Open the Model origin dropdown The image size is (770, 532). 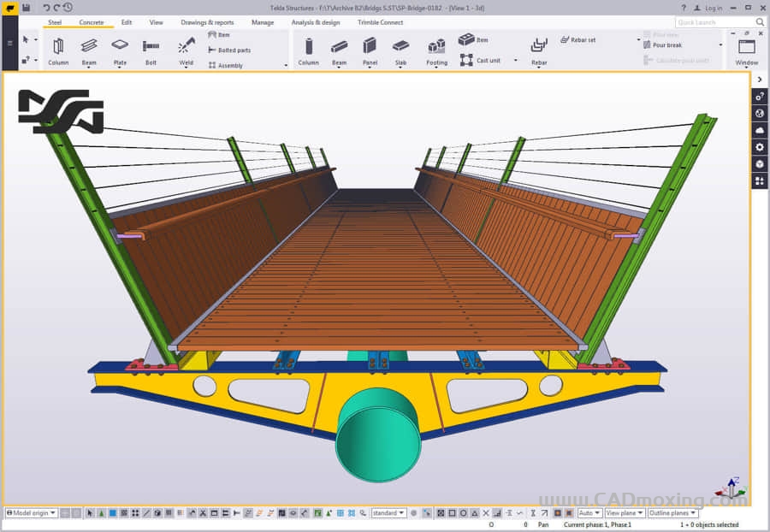point(31,513)
